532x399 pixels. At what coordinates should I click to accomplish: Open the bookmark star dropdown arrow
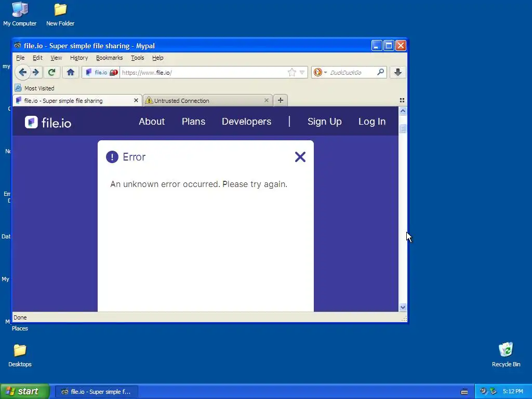coord(302,72)
